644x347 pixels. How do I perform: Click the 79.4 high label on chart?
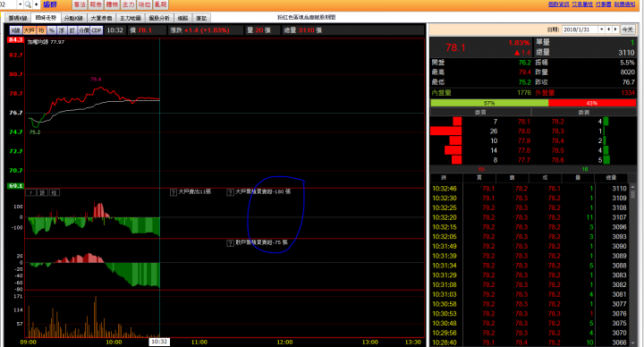pyautogui.click(x=96, y=80)
